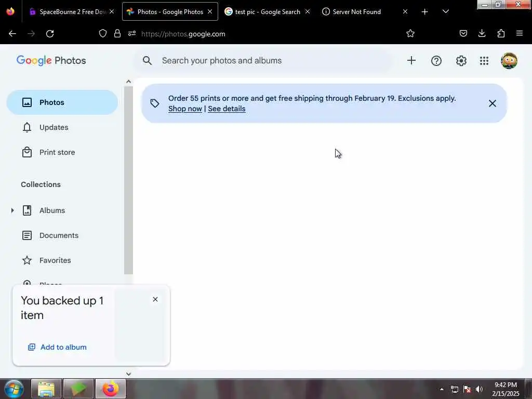This screenshot has width=532, height=399.
Task: Click the search magnifier icon
Action: 147,60
